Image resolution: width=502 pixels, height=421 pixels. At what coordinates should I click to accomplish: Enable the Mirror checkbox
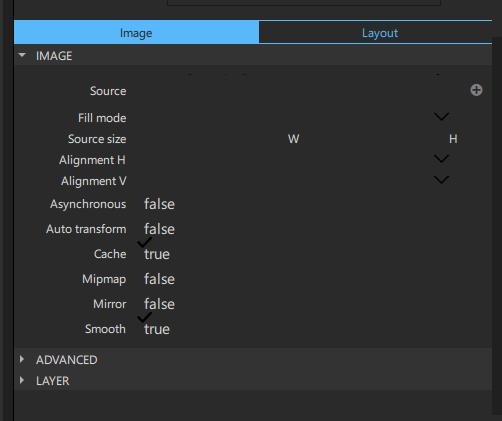coord(159,304)
